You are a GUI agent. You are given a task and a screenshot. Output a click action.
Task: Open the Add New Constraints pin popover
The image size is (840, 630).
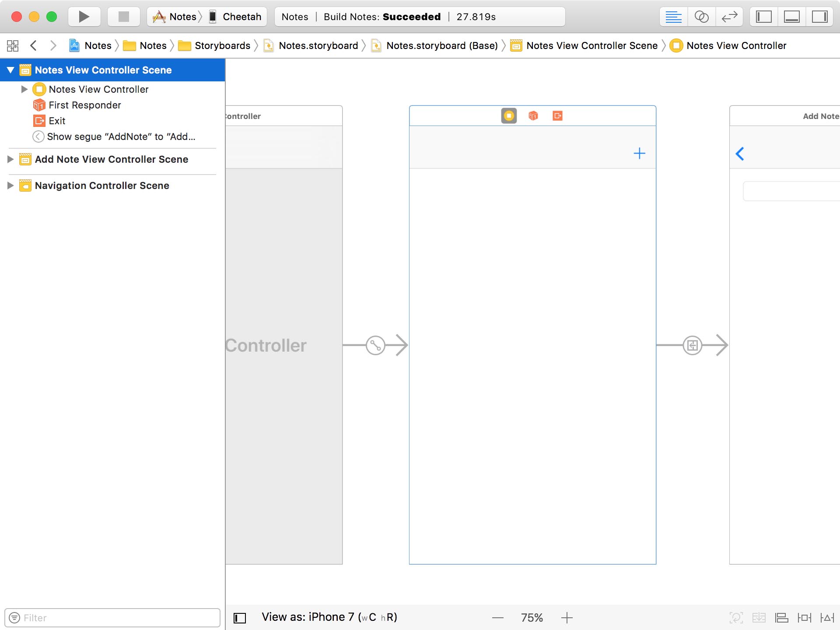[805, 618]
